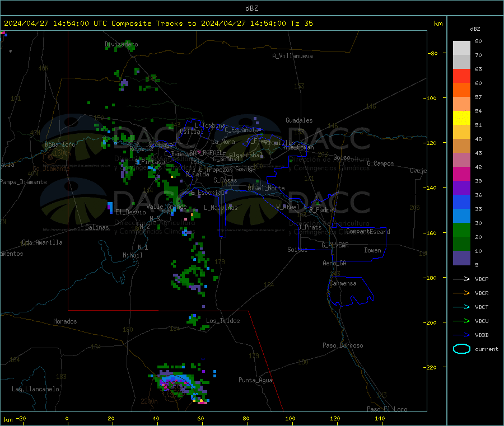Click the 'km' unit label at top right
This screenshot has width=504, height=426.
pyautogui.click(x=438, y=24)
